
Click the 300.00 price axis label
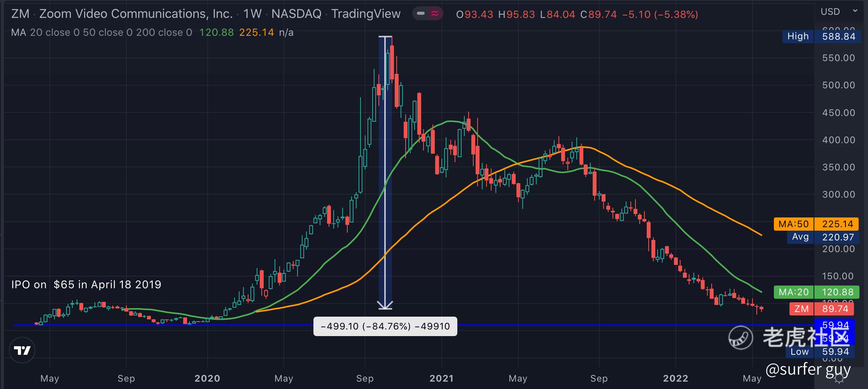839,194
